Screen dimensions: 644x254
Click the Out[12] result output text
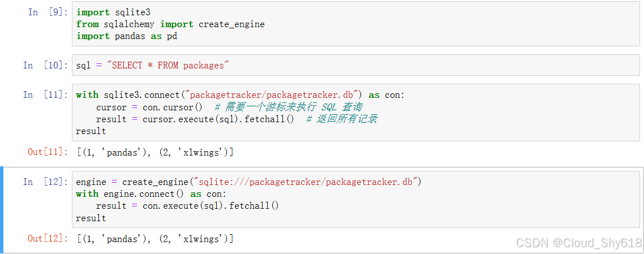[x=155, y=239]
